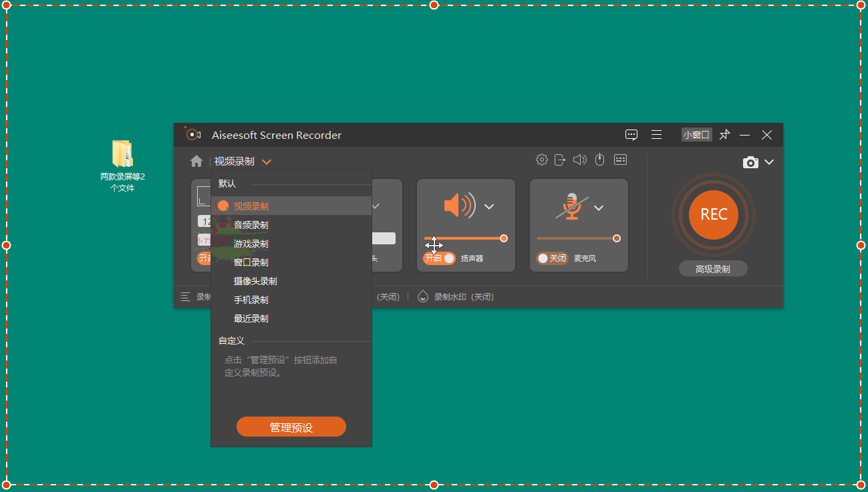Open the hamburger menu in the title bar
This screenshot has width=868, height=492.
tap(656, 135)
